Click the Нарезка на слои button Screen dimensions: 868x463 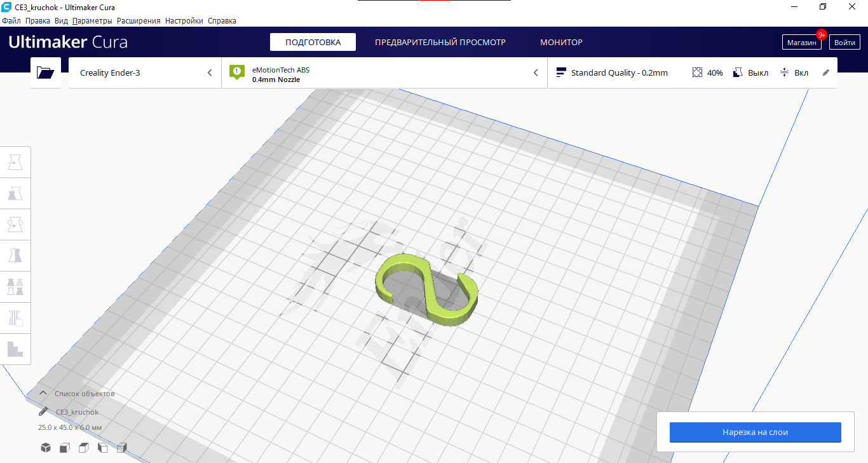pyautogui.click(x=755, y=432)
